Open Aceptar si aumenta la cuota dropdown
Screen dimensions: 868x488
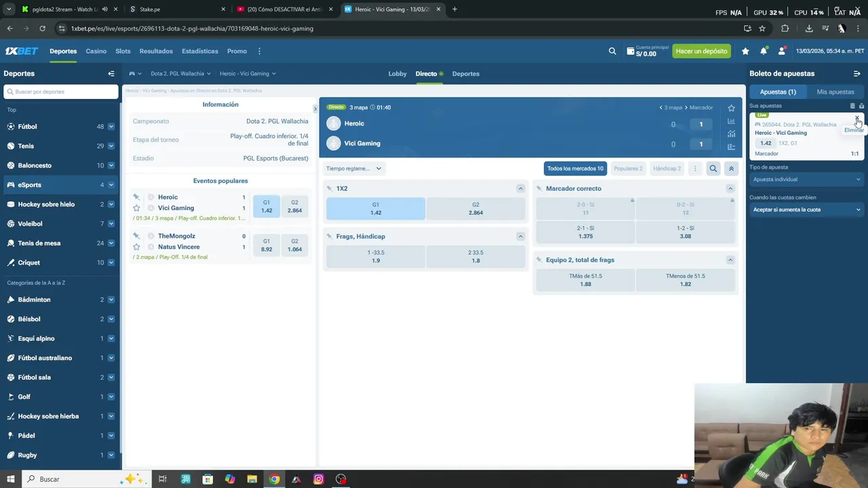click(x=806, y=209)
